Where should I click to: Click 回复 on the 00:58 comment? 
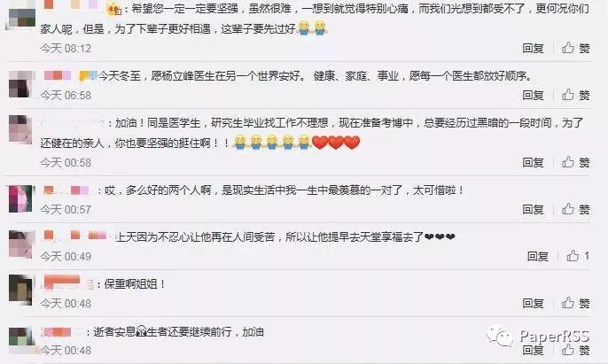(x=534, y=162)
